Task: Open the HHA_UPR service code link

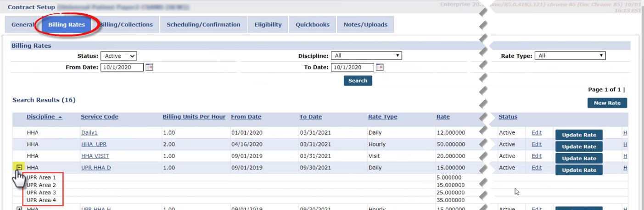Action: point(94,144)
